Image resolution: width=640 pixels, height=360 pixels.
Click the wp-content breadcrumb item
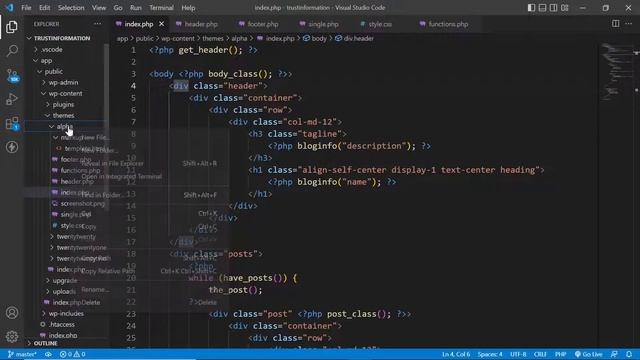coord(178,38)
